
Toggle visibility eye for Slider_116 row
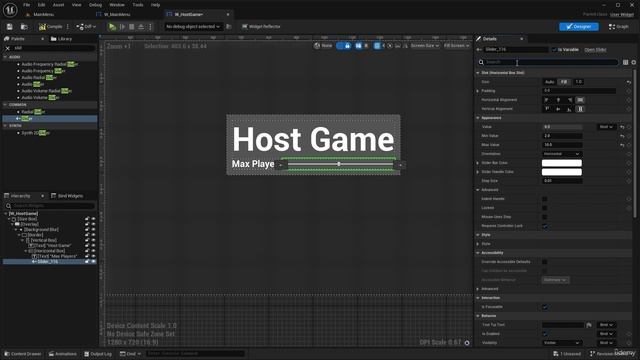tap(93, 261)
